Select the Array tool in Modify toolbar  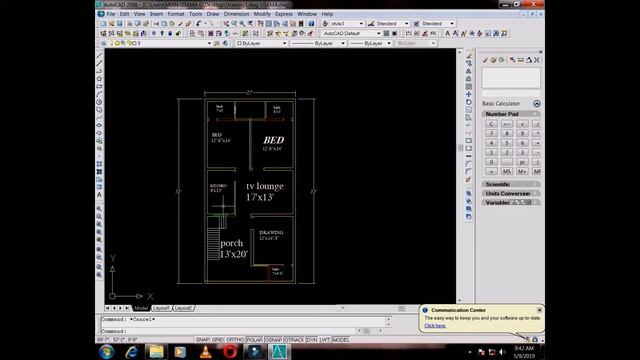click(x=469, y=87)
